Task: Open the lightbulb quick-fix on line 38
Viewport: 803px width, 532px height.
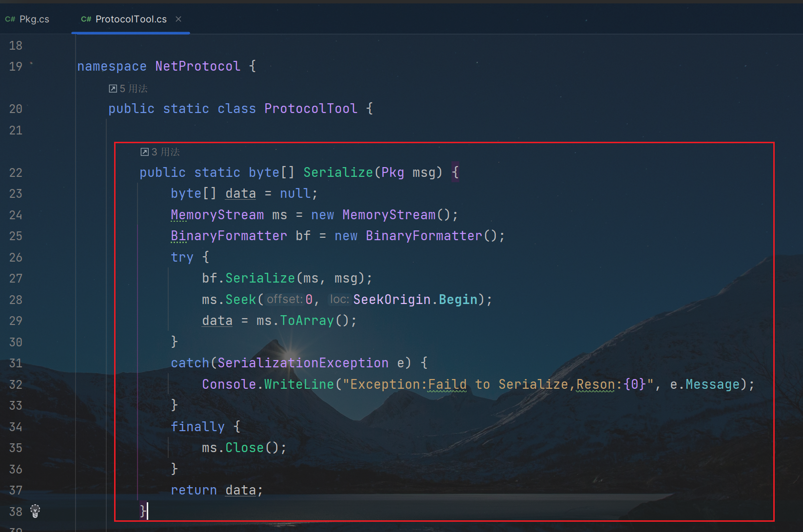Action: (x=35, y=511)
